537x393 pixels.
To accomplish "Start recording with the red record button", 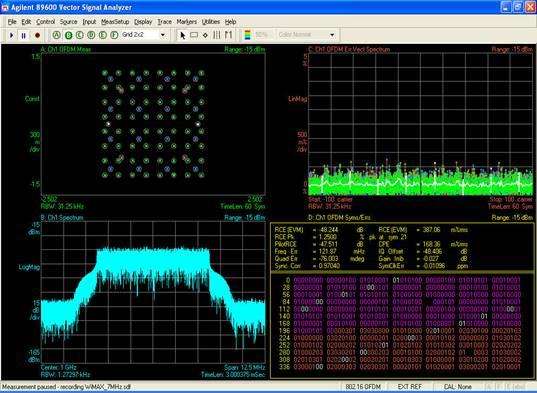I will point(37,35).
